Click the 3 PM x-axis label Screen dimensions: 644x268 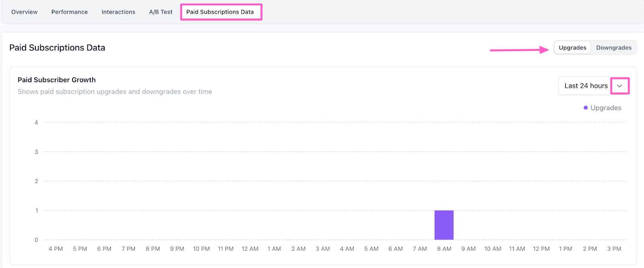pos(614,249)
